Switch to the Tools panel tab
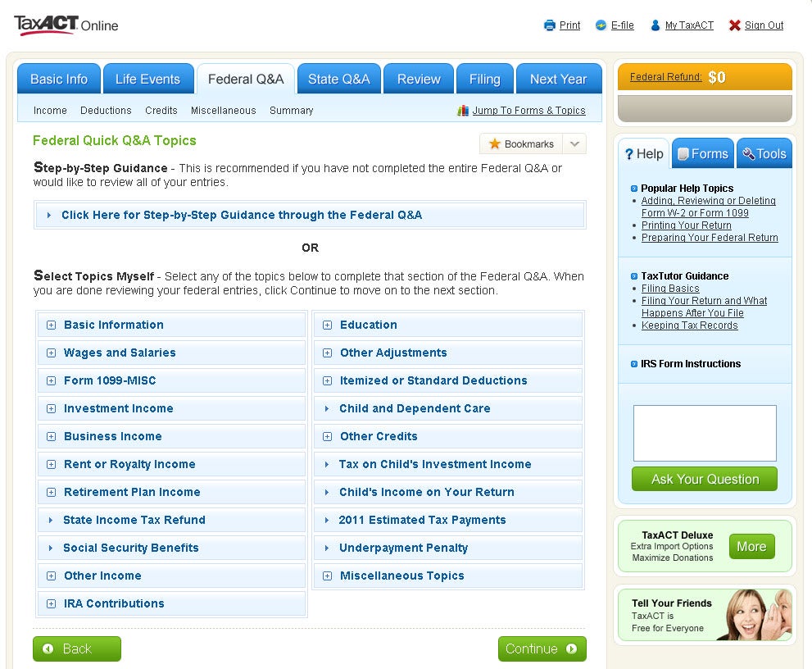The image size is (812, 669). pos(764,153)
